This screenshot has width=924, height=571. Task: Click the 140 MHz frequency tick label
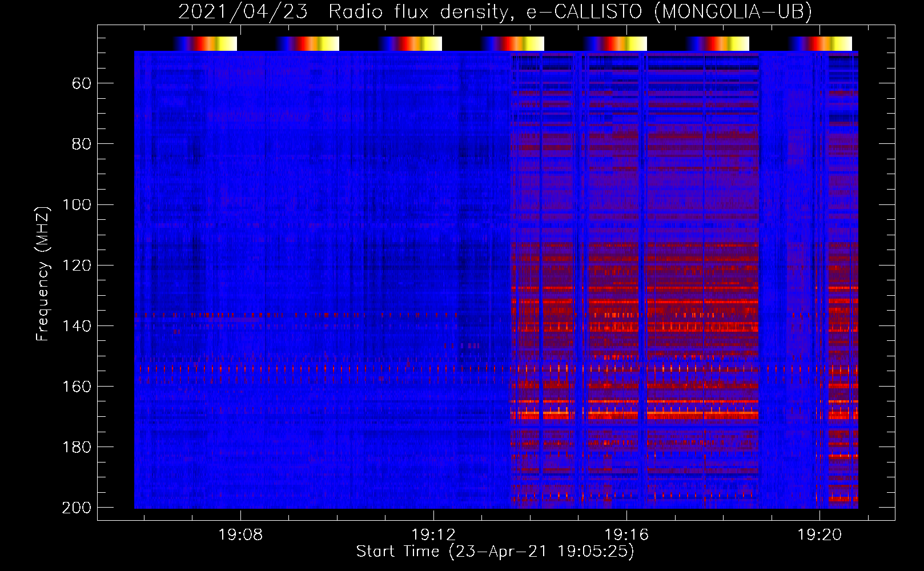pos(77,326)
